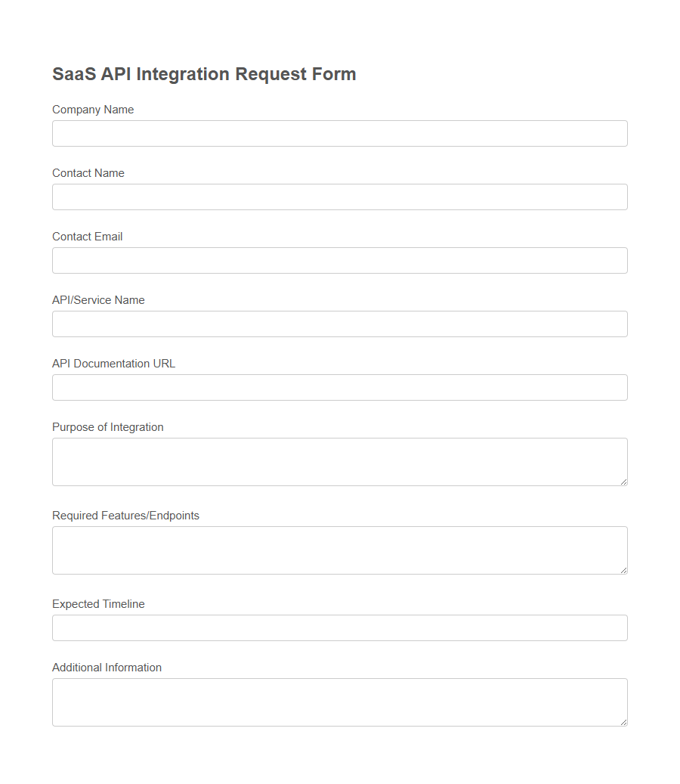Click the SaaS API Integration Request Form heading
The image size is (680, 784).
[x=204, y=74]
